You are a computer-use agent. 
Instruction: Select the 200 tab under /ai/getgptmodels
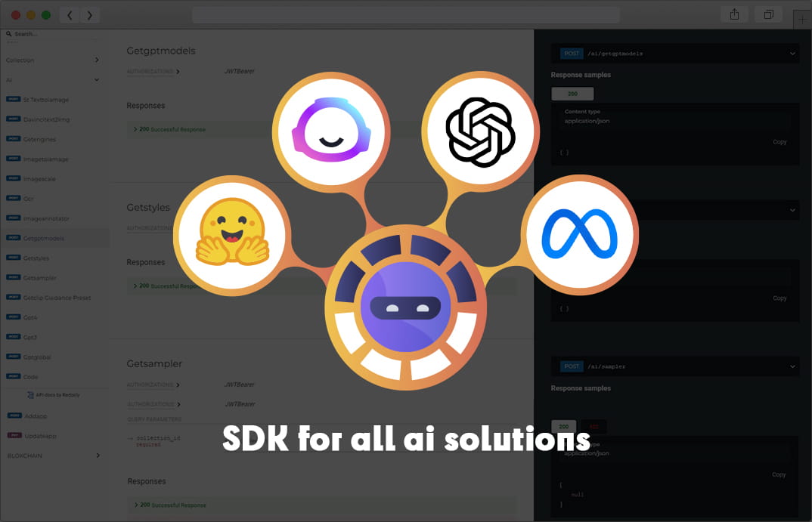tap(572, 94)
